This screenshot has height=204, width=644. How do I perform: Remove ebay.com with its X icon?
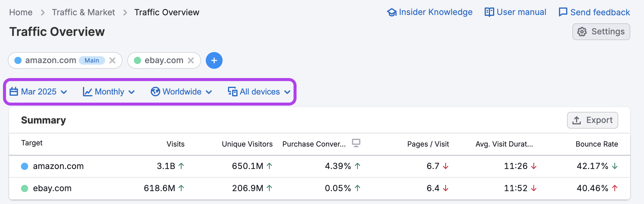(x=191, y=60)
